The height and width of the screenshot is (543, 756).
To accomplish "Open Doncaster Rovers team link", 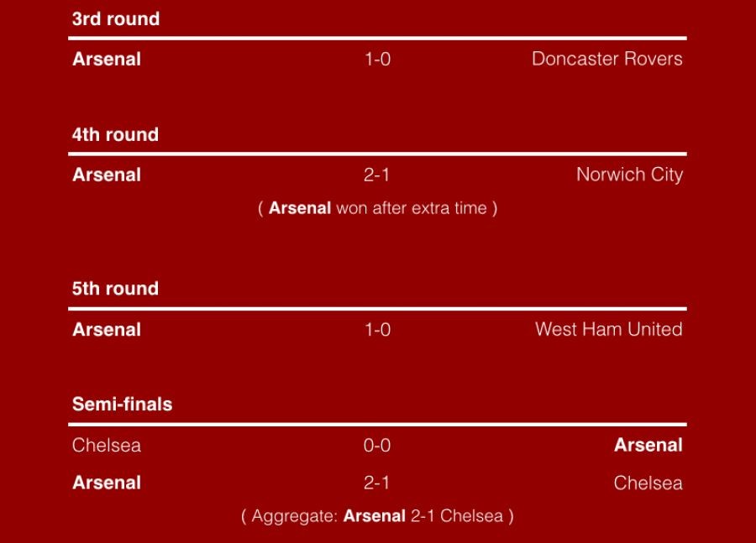I will click(x=607, y=59).
